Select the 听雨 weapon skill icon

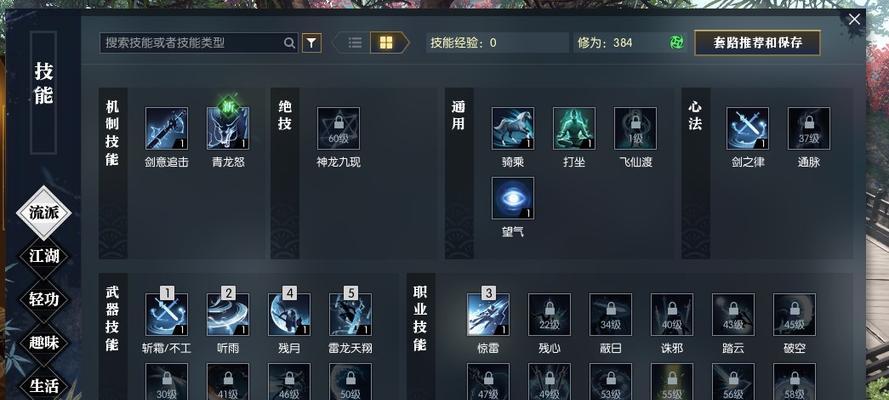coord(228,314)
